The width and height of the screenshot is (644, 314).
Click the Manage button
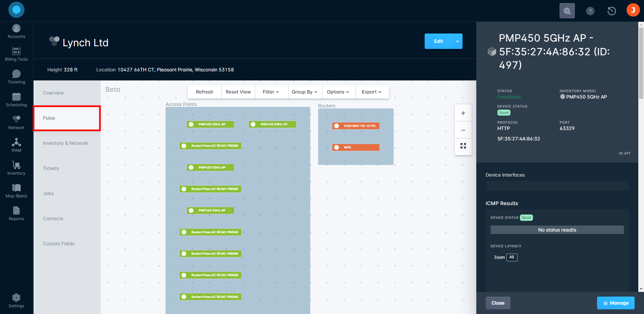[x=616, y=303]
